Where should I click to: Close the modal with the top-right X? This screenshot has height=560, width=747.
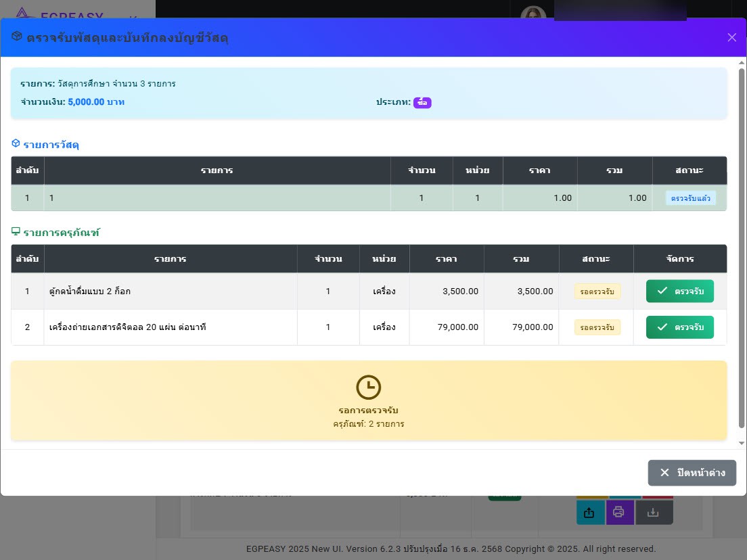[731, 37]
